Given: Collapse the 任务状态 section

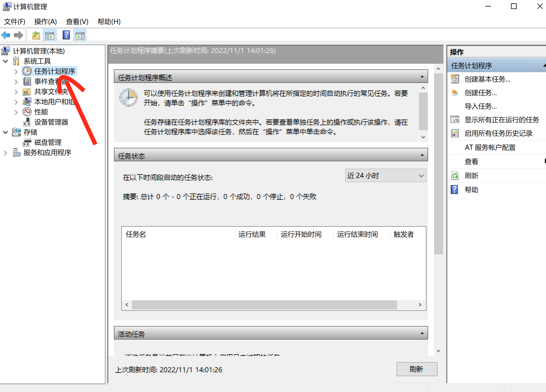Looking at the screenshot, I should 422,155.
